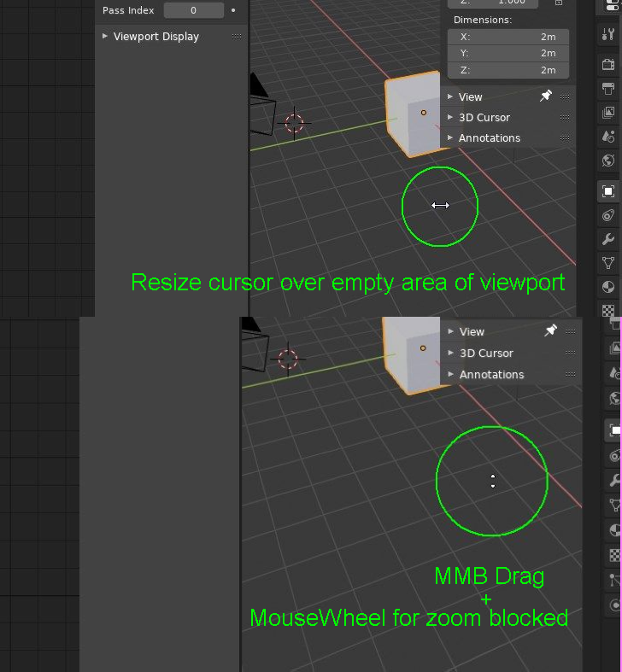The height and width of the screenshot is (672, 622).
Task: Click the cube's origin point in lower viewport
Action: click(x=423, y=348)
